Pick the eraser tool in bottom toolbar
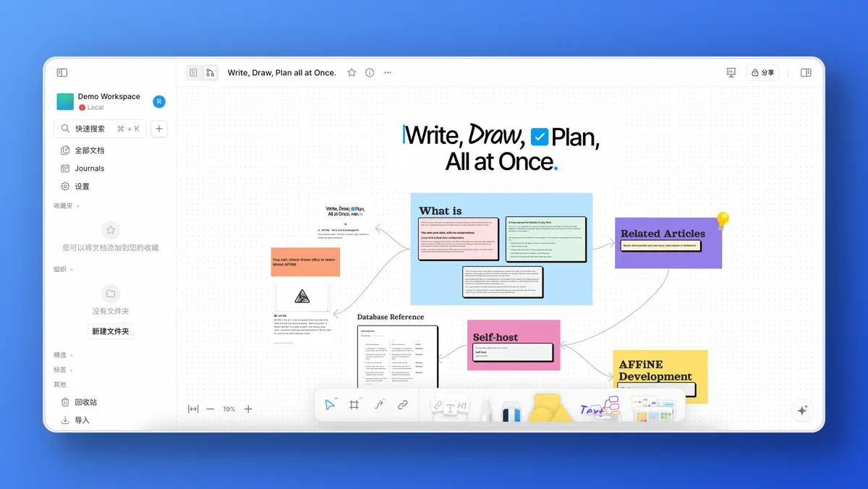 tap(511, 411)
